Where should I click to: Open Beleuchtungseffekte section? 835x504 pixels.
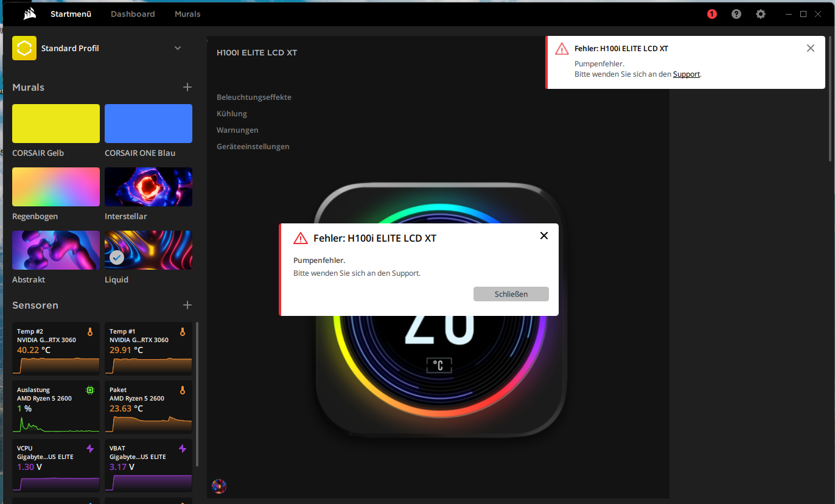coord(254,97)
